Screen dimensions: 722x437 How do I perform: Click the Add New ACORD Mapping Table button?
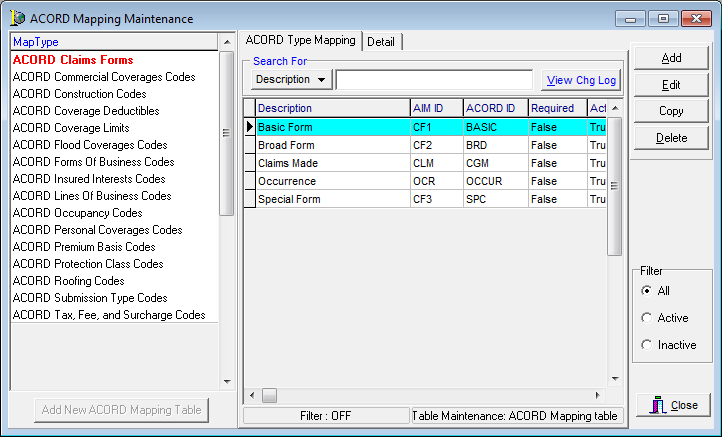point(122,410)
